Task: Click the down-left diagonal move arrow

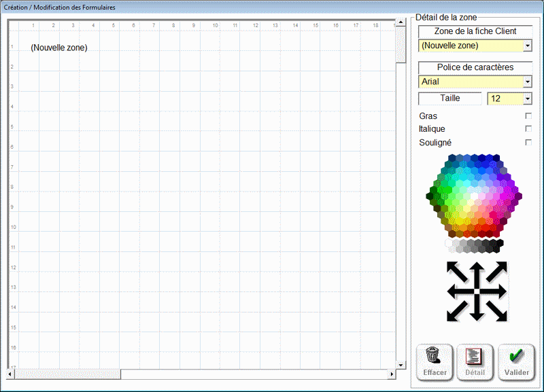Action: coord(457,311)
